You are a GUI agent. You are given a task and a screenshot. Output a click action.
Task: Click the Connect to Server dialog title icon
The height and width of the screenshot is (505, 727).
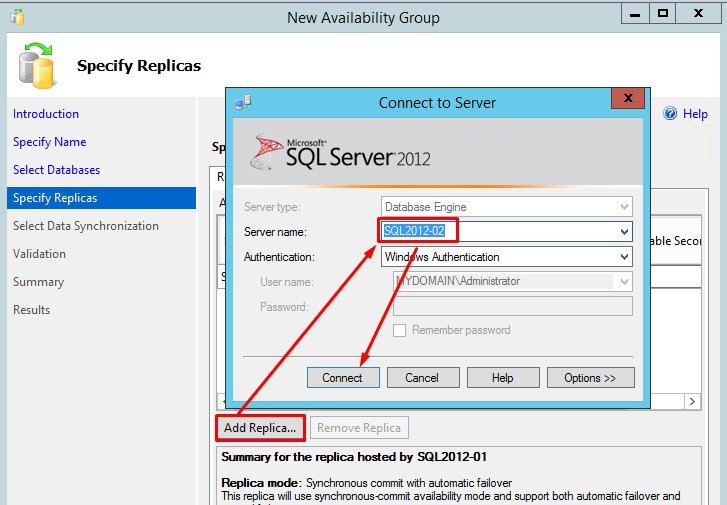(243, 102)
